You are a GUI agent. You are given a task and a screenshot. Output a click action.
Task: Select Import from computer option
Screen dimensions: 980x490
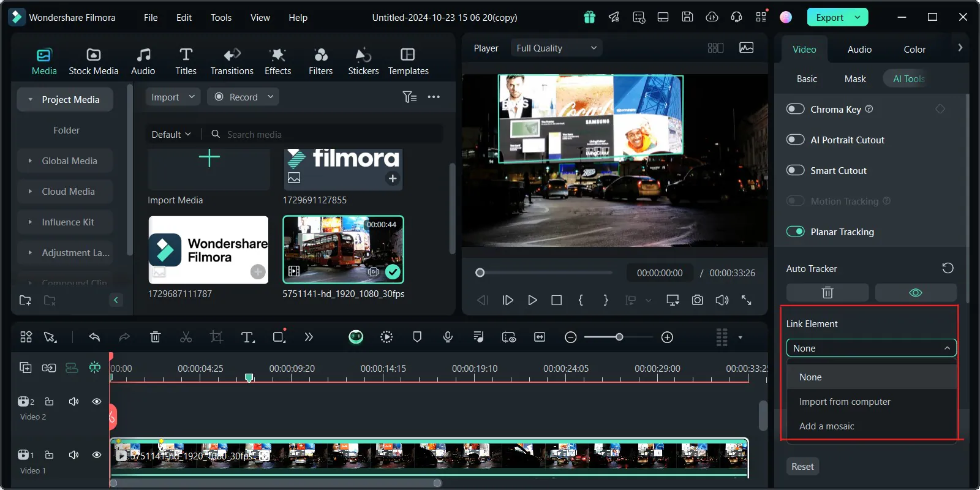coord(871,402)
